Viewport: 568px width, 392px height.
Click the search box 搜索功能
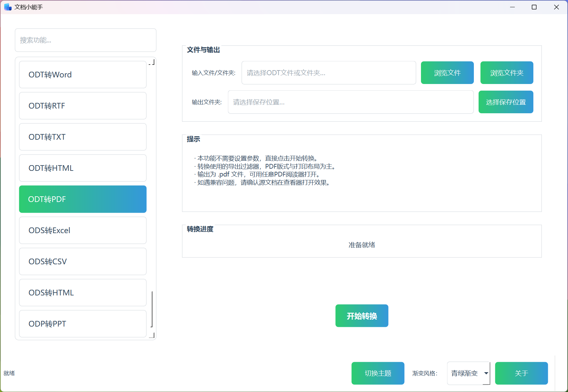[85, 40]
